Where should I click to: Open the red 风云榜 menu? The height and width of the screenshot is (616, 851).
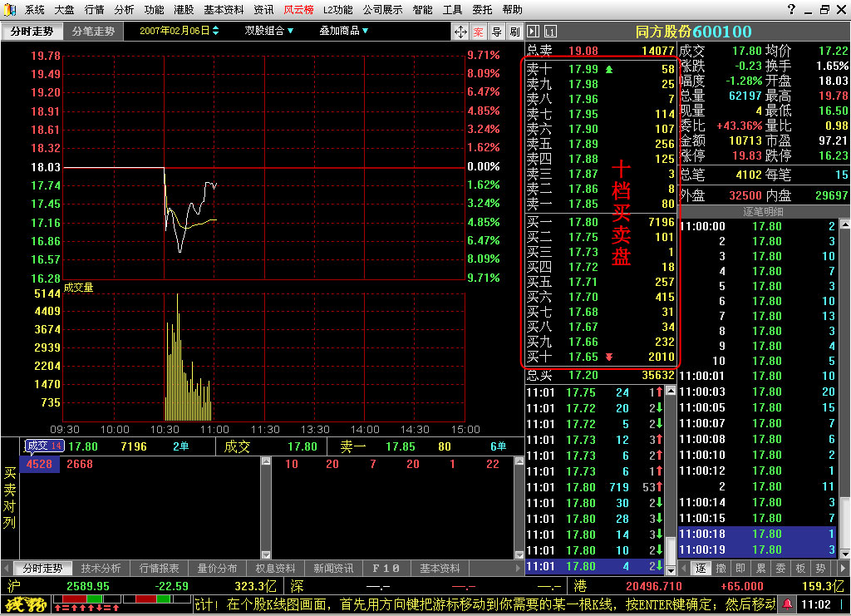coord(299,10)
